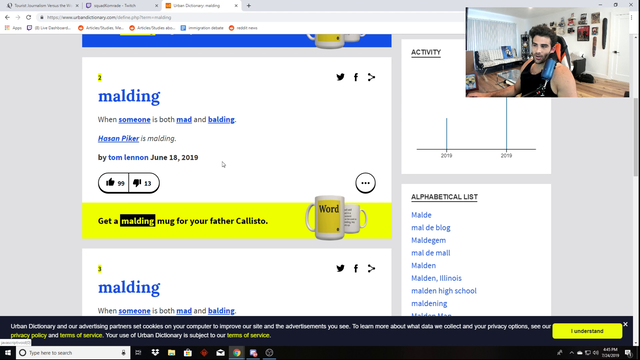Close the squadKomrade Twitch tab

pyautogui.click(x=157, y=6)
